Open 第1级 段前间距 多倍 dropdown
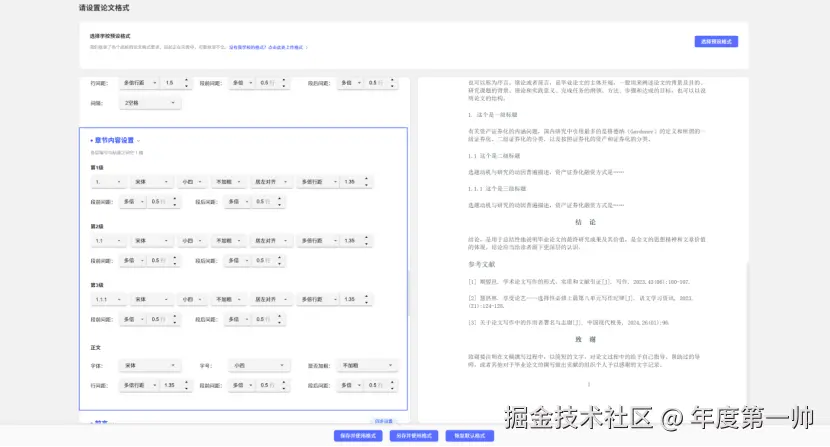Image resolution: width=830 pixels, height=447 pixels. click(133, 202)
